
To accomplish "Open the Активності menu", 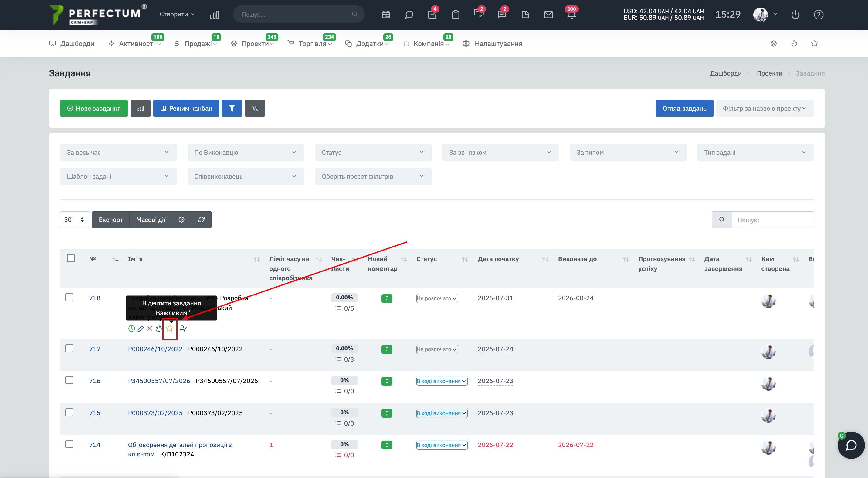I will click(134, 44).
